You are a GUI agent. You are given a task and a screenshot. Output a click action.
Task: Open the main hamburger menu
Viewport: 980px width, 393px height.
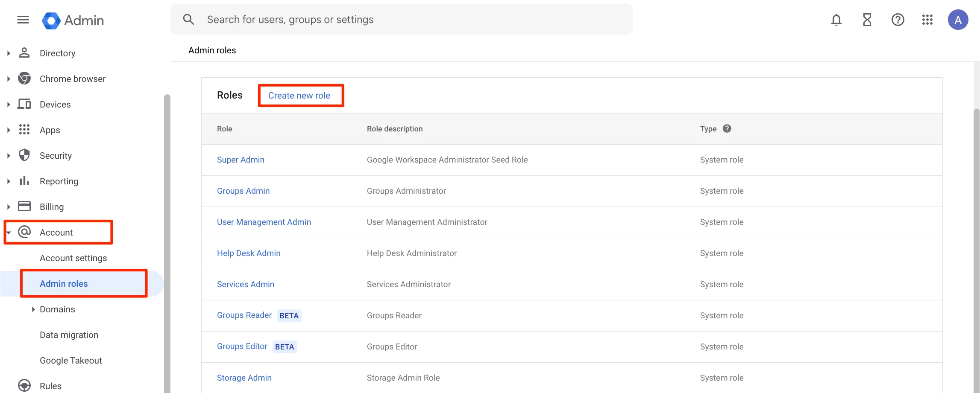pyautogui.click(x=23, y=20)
